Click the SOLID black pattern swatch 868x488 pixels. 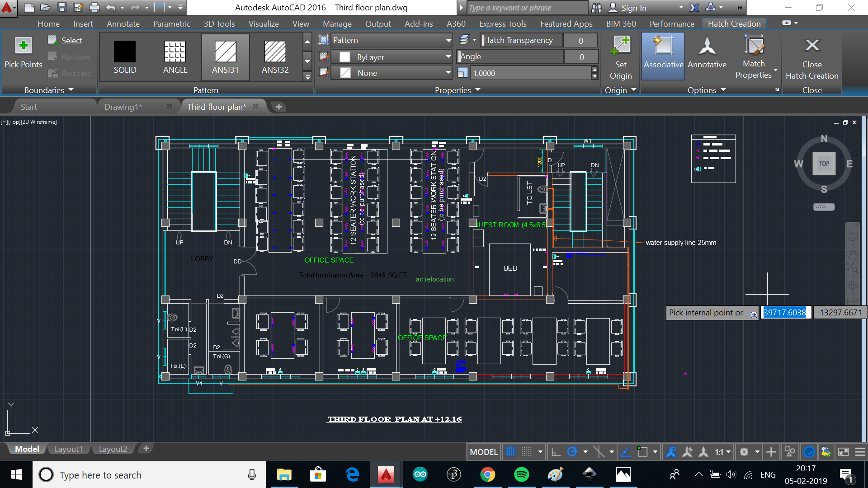pos(125,52)
